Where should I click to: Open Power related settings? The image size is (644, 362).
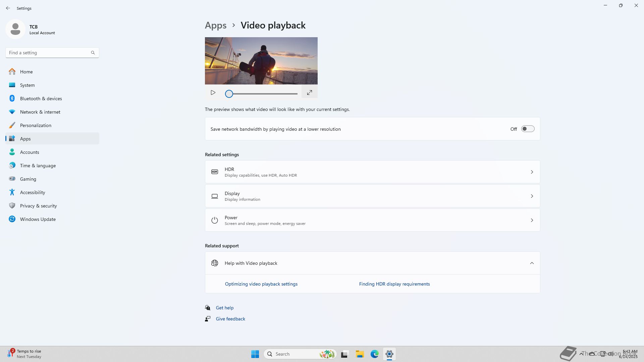click(x=372, y=220)
